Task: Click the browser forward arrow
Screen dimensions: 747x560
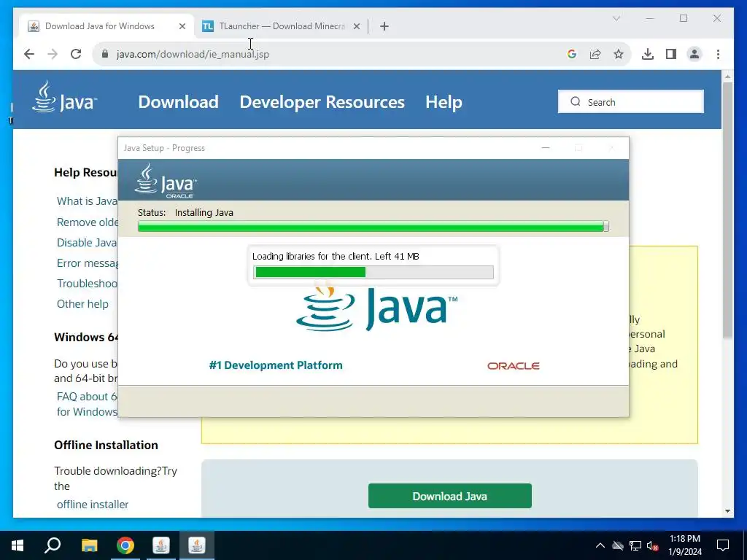Action: tap(53, 54)
